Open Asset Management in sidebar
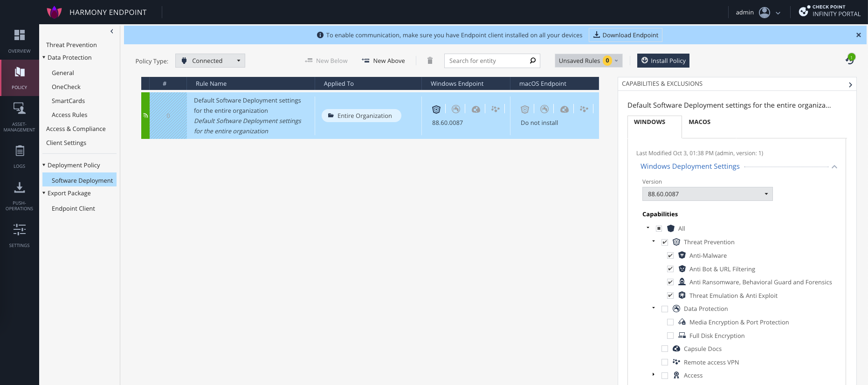The width and height of the screenshot is (868, 385). (19, 109)
